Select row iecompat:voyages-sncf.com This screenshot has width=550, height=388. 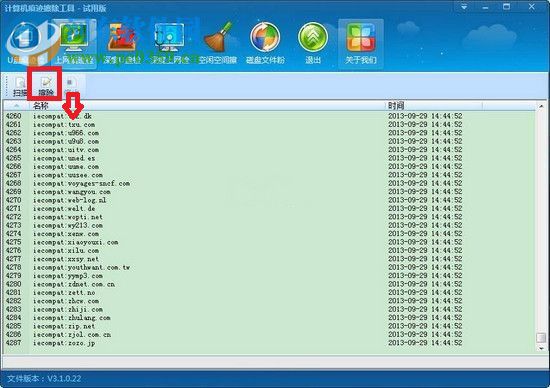pos(269,183)
